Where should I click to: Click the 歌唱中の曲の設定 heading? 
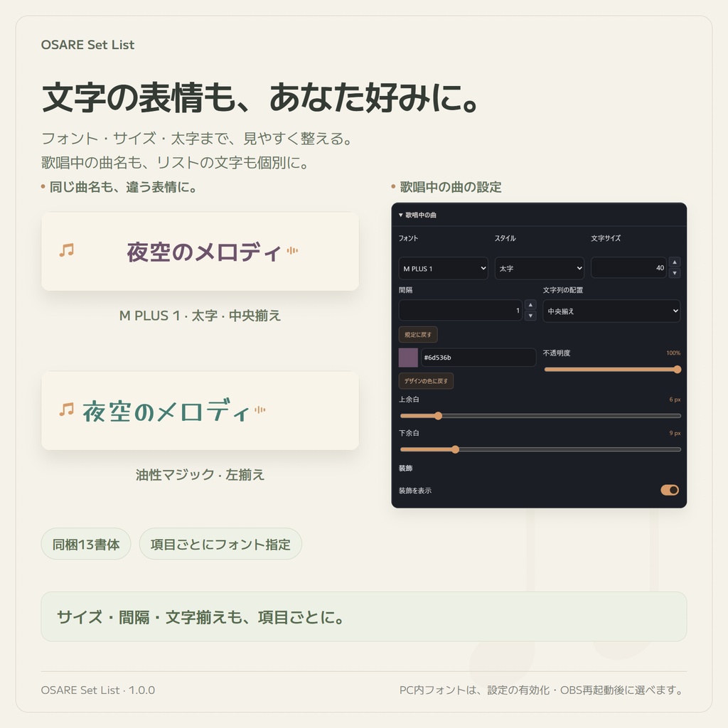pos(450,187)
